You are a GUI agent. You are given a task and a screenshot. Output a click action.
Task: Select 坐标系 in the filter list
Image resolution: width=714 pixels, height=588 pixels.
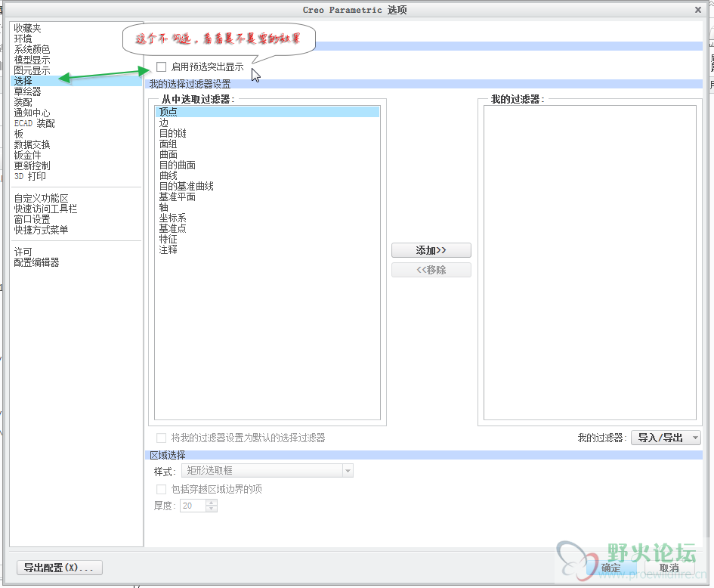click(172, 218)
